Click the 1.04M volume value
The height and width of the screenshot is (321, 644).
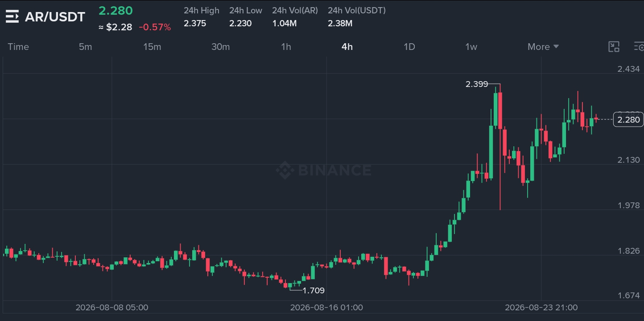pos(285,23)
